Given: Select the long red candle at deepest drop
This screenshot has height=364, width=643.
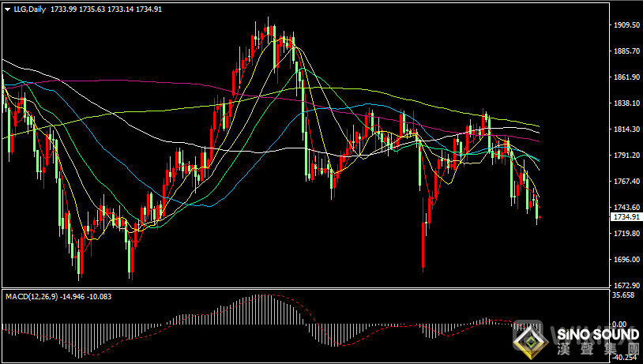Looking at the screenshot, I should 423,245.
